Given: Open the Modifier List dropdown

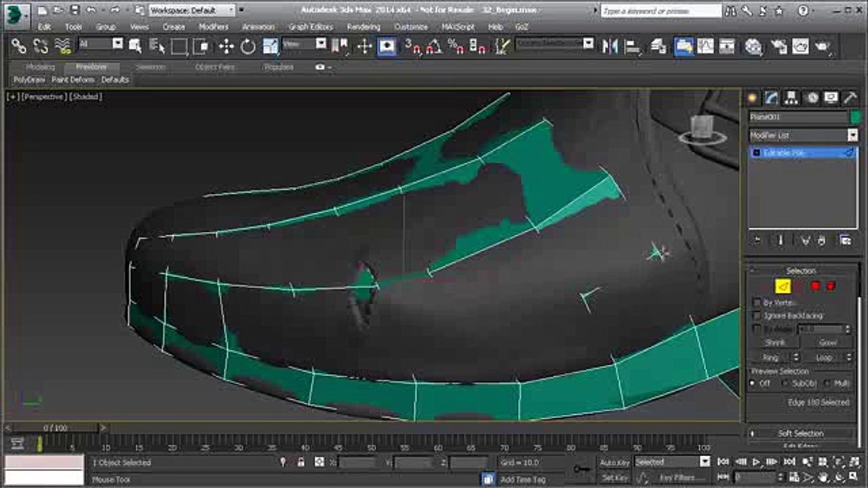Looking at the screenshot, I should tap(804, 135).
